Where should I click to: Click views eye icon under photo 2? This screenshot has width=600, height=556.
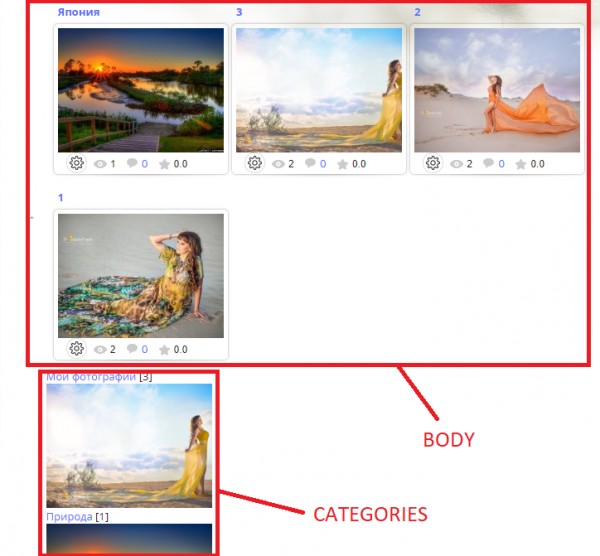pyautogui.click(x=456, y=164)
